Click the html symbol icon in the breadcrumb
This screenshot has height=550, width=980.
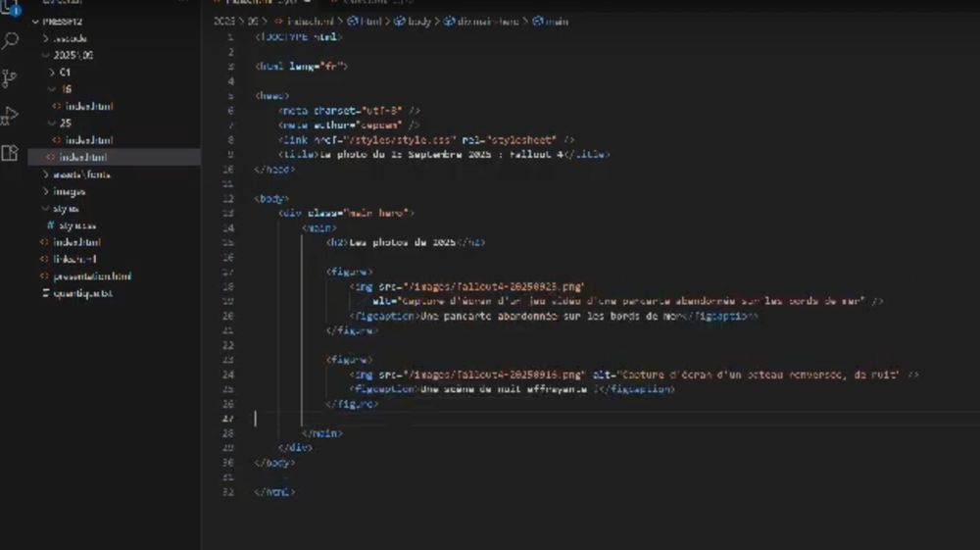coord(353,22)
